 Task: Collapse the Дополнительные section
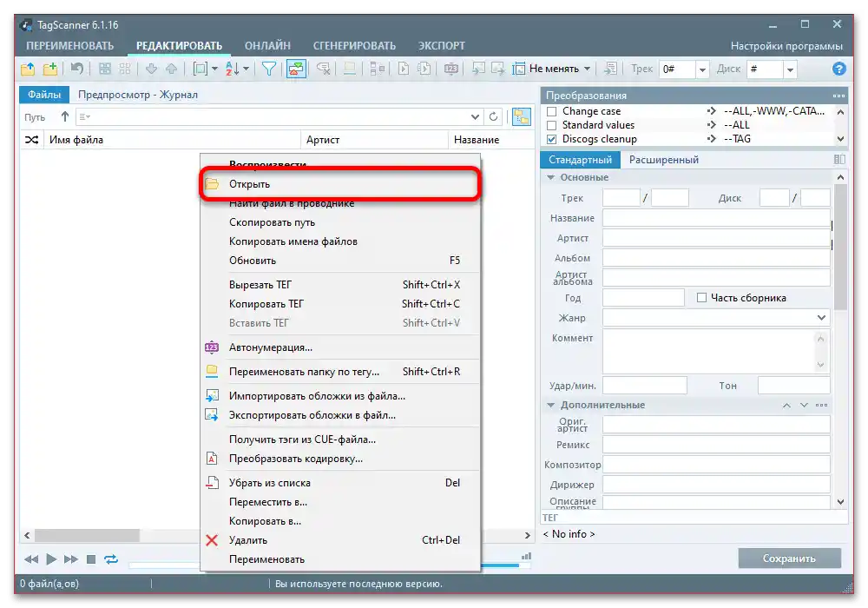pyautogui.click(x=551, y=406)
